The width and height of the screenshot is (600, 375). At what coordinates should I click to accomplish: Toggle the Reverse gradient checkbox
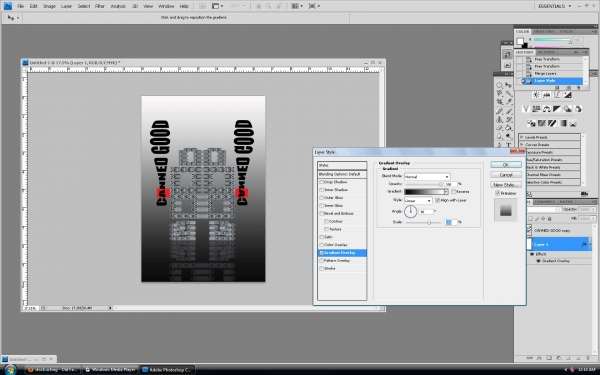coord(454,191)
